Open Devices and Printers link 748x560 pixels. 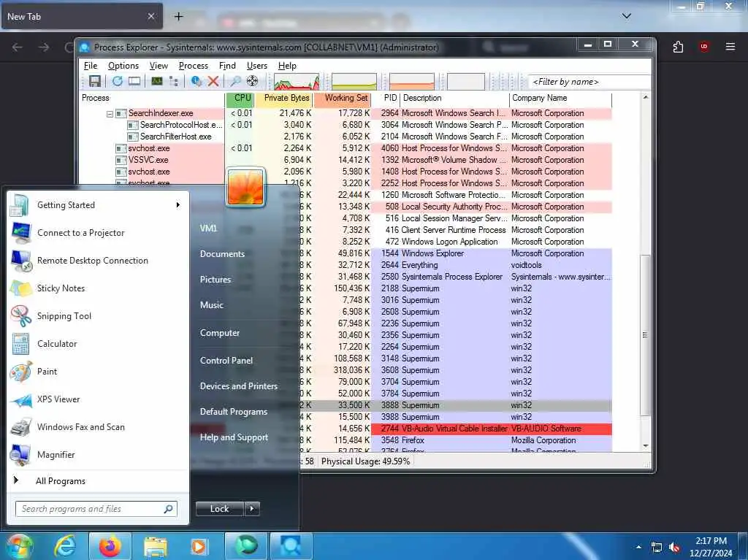(239, 386)
